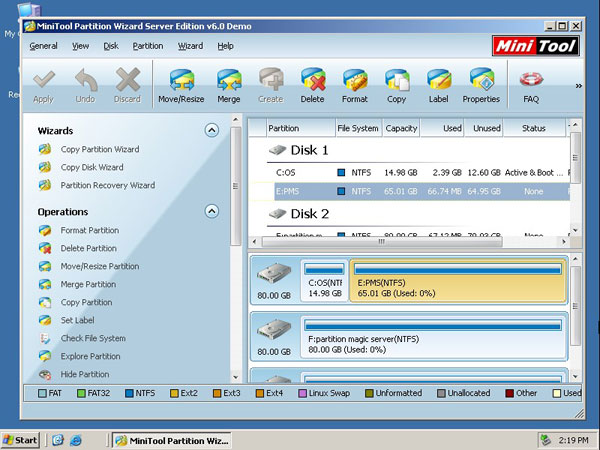This screenshot has height=450, width=600.
Task: Click the FAT32 legend color swatch
Action: [x=81, y=393]
